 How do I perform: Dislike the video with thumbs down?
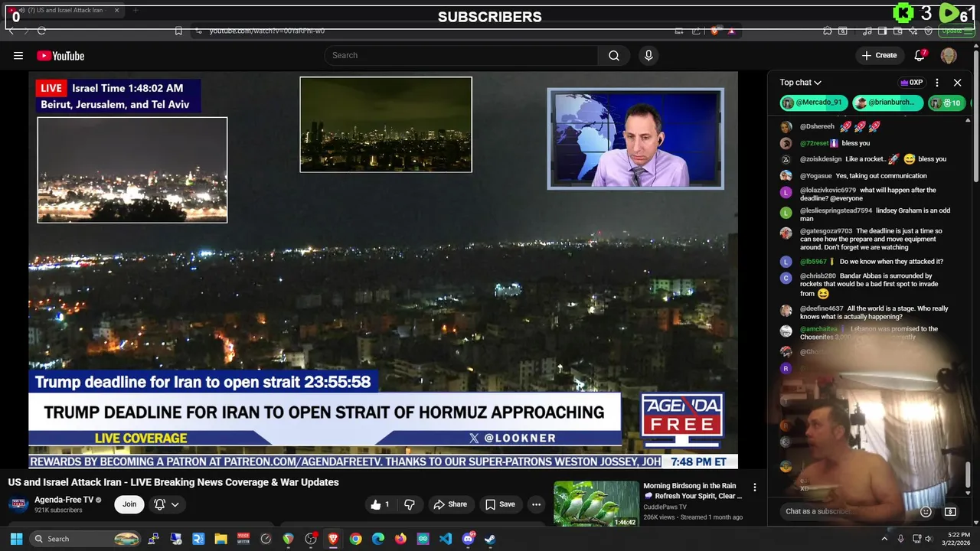(410, 504)
